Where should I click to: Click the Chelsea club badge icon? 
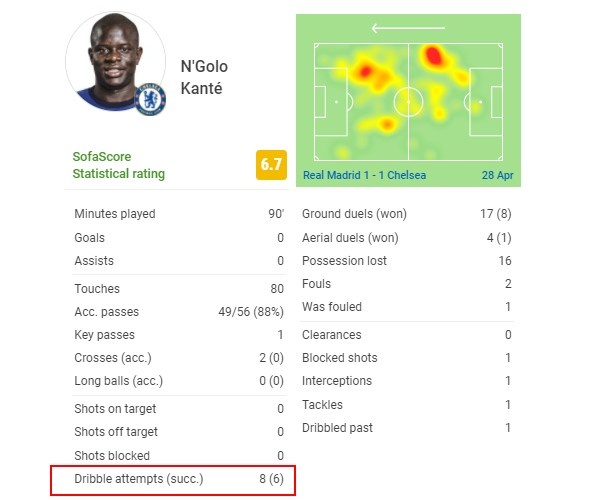tap(150, 99)
